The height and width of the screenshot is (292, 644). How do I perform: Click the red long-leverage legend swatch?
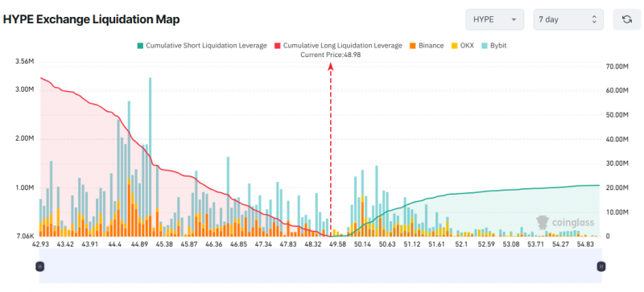click(x=278, y=46)
